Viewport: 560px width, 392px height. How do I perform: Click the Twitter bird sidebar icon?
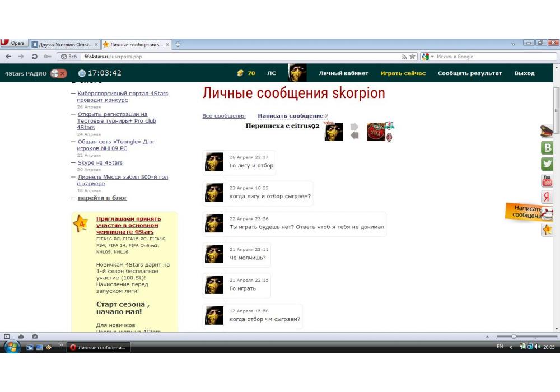pyautogui.click(x=547, y=164)
